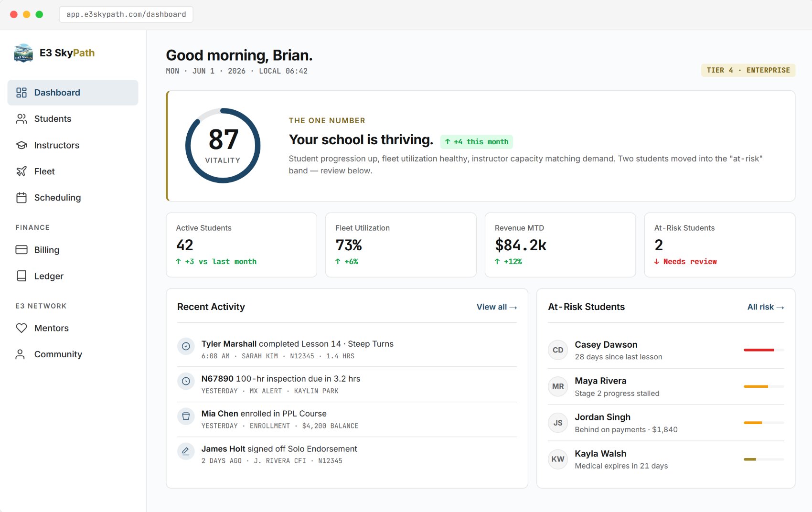Click the Instructors graduation cap icon
The image size is (812, 512).
coord(21,145)
